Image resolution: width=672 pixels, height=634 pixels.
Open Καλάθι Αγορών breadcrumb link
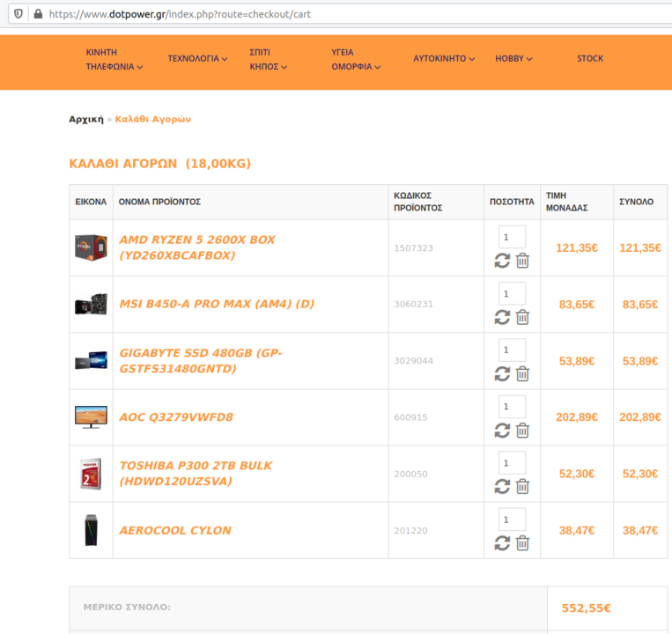point(153,119)
